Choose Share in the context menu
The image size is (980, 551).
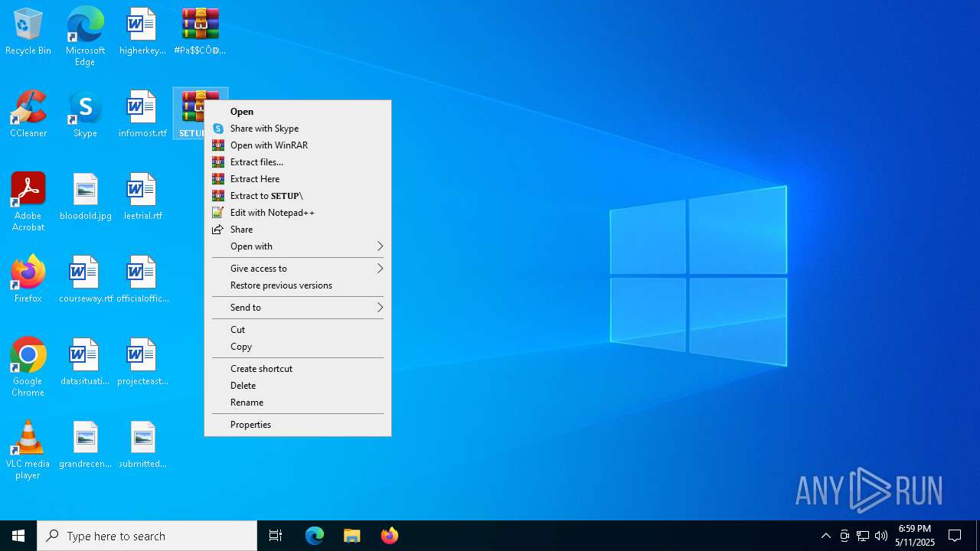[x=298, y=230]
